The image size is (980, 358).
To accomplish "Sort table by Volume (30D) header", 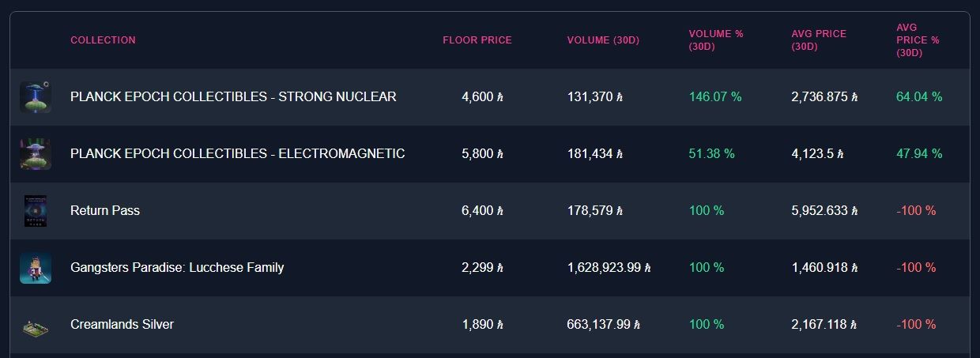I will coord(603,40).
